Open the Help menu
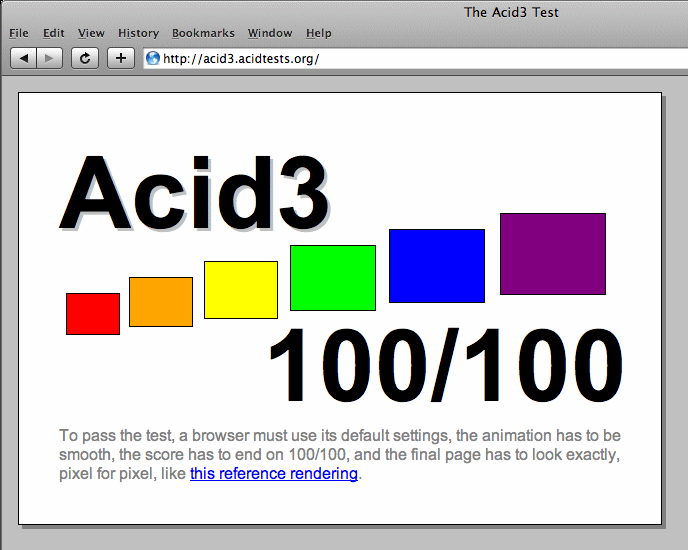 [319, 33]
